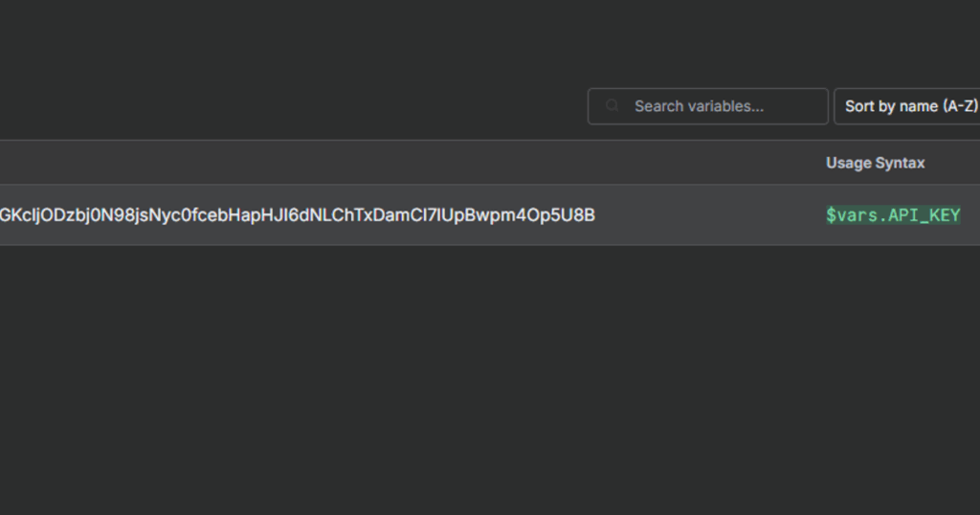
Task: Click the blank header area left of Usage Syntax
Action: pyautogui.click(x=406, y=163)
